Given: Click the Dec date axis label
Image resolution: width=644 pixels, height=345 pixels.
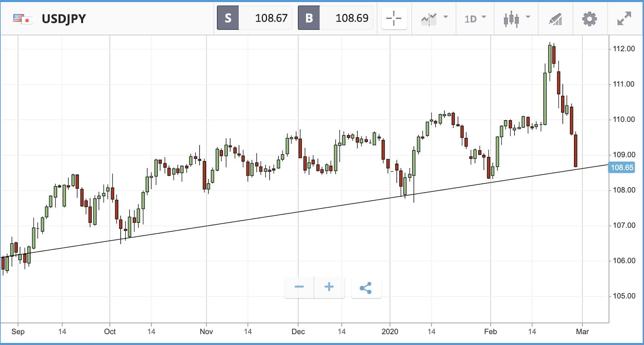Looking at the screenshot, I should (x=298, y=332).
